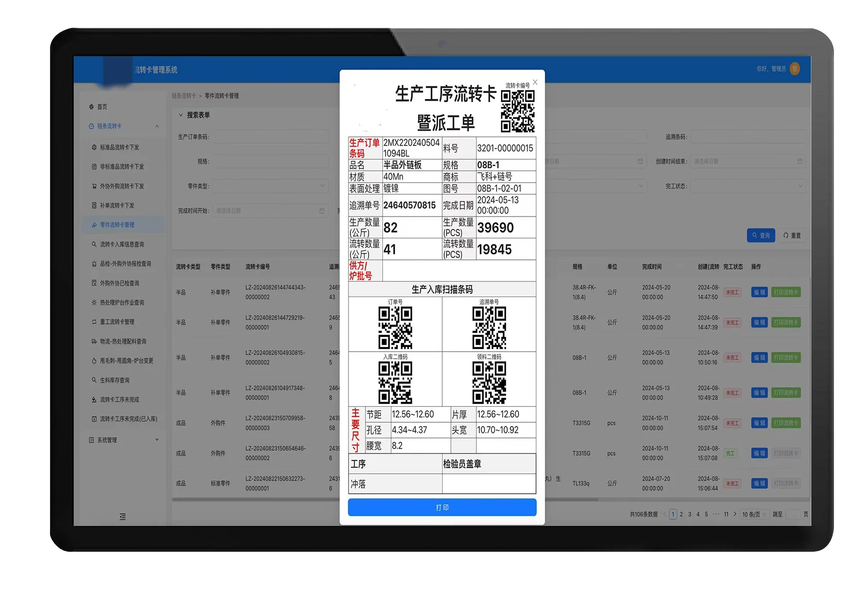Click the 完工 status tag
The height and width of the screenshot is (593, 868).
click(730, 454)
